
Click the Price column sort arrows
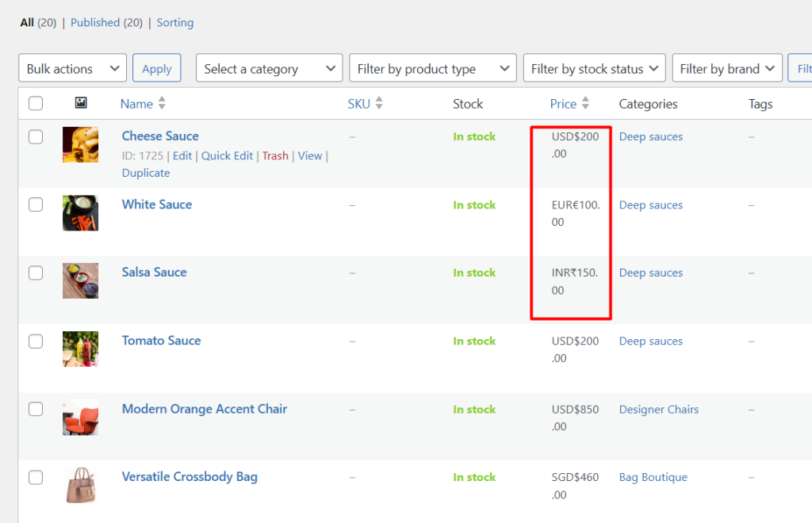pos(586,103)
